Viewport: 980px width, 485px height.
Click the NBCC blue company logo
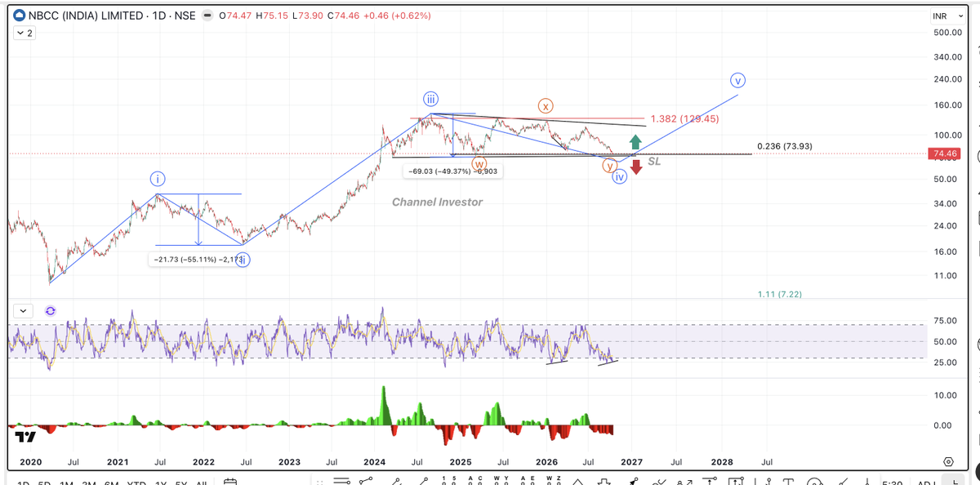click(20, 16)
